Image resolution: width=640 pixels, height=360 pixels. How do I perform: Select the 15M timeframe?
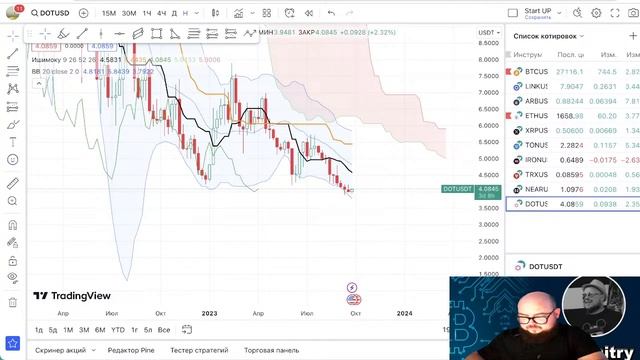tap(109, 13)
